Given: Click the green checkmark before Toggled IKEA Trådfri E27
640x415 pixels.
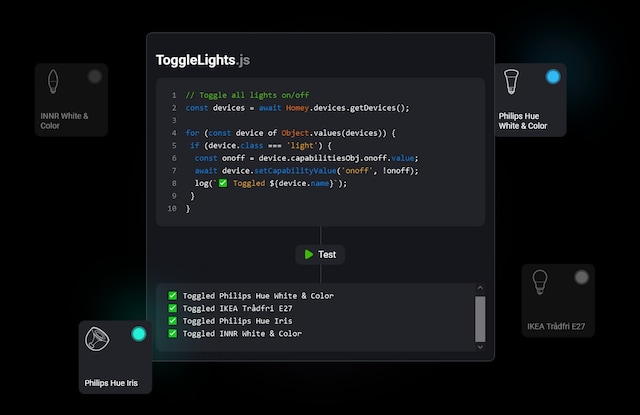Looking at the screenshot, I should click(x=173, y=308).
